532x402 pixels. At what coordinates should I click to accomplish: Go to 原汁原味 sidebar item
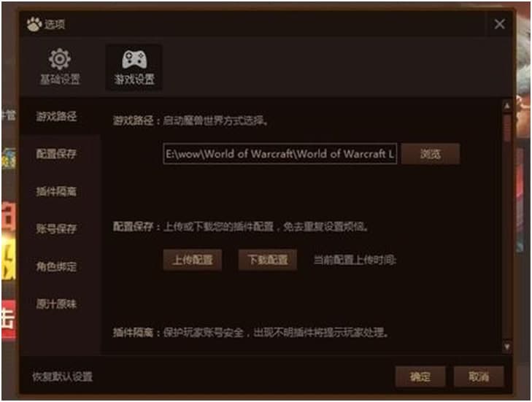(57, 304)
